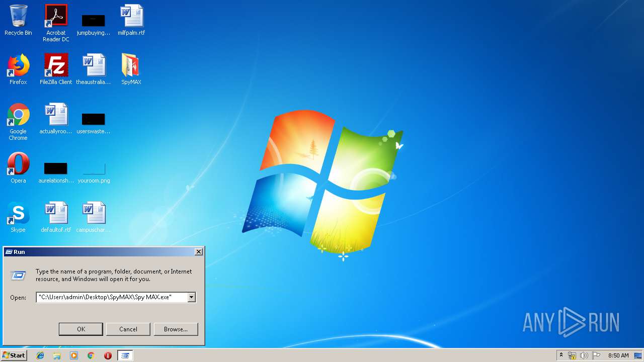This screenshot has width=644, height=362.
Task: Select theaustralia document icon
Action: tap(94, 69)
